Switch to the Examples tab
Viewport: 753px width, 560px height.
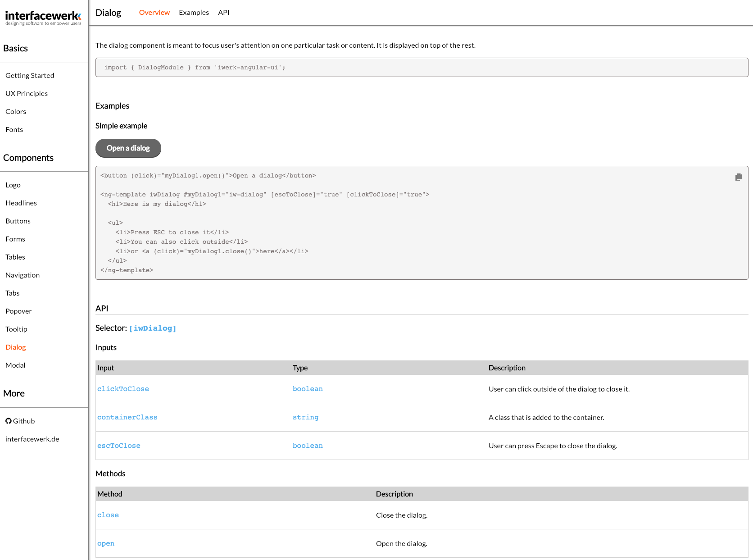(x=194, y=12)
